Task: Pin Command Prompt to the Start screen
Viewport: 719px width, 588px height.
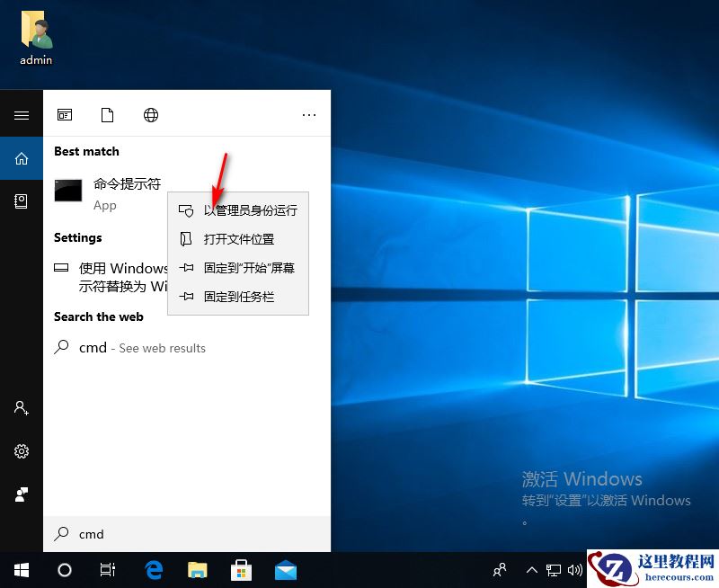Action: click(x=239, y=268)
